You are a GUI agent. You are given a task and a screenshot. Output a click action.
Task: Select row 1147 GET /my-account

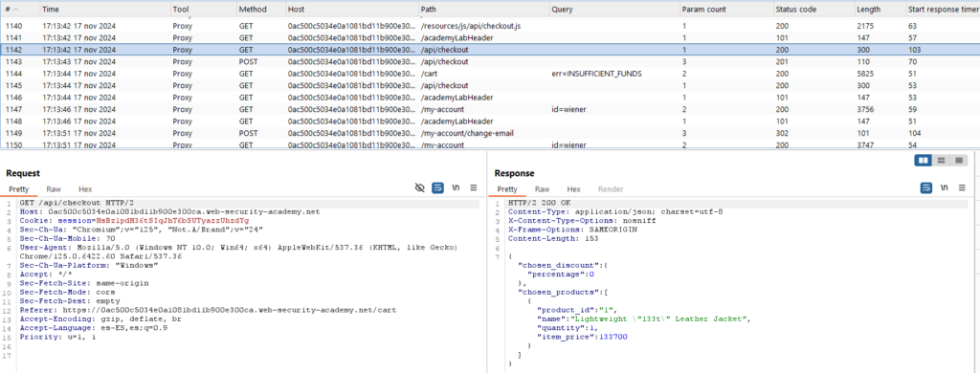coord(490,109)
